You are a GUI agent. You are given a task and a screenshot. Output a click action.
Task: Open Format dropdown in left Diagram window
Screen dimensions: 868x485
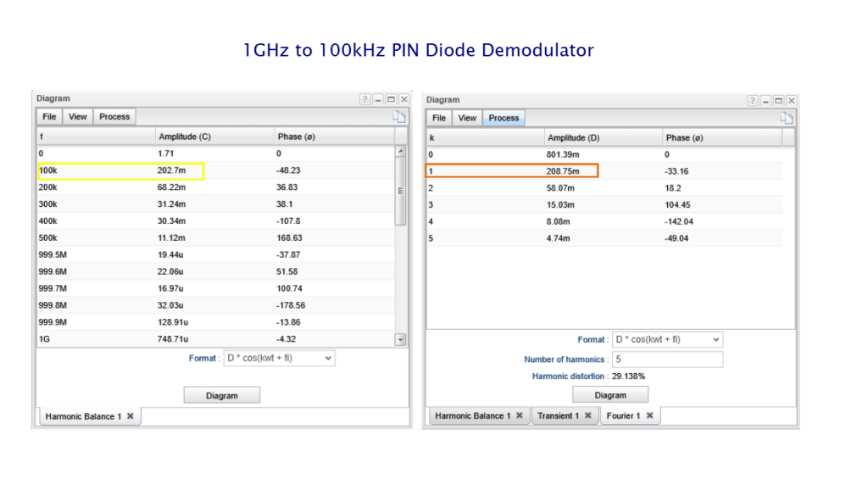click(x=279, y=359)
